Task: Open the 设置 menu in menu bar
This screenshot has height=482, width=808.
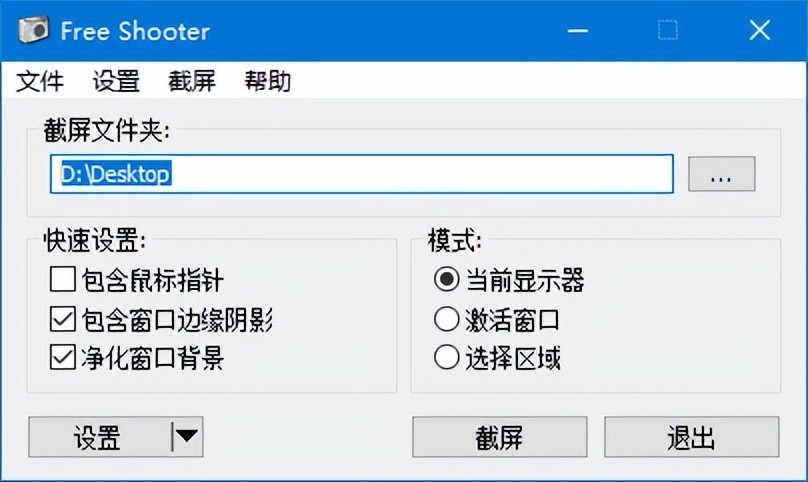Action: 116,82
